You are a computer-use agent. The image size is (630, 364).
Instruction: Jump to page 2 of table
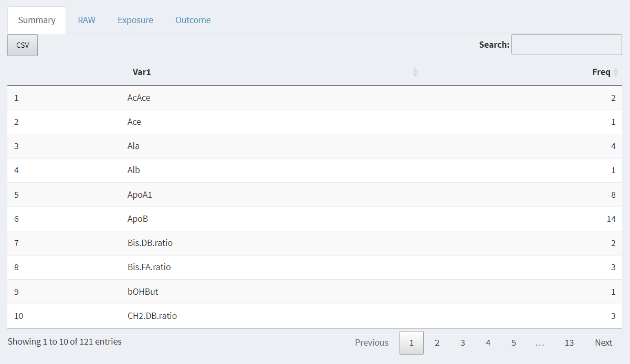click(x=437, y=342)
